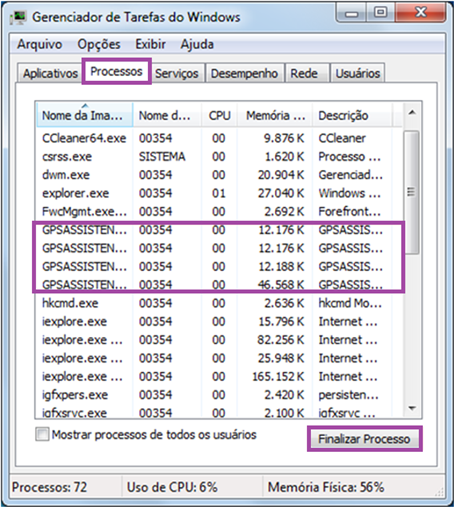Select the dwm.exe process

(x=219, y=175)
